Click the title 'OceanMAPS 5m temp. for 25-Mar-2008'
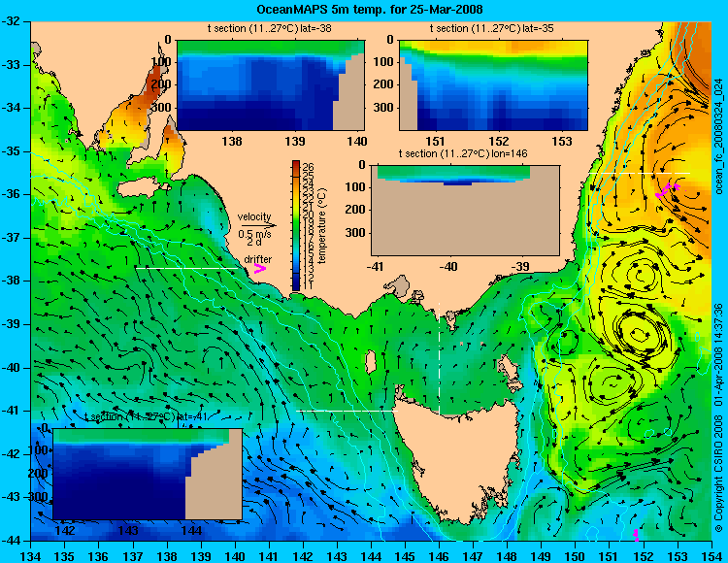Image resolution: width=728 pixels, height=563 pixels. coord(370,9)
